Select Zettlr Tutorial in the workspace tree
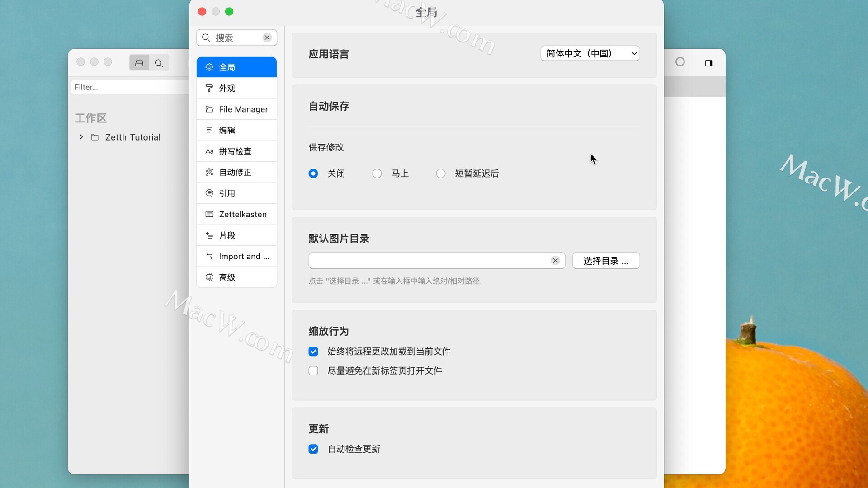The width and height of the screenshot is (868, 488). 132,137
